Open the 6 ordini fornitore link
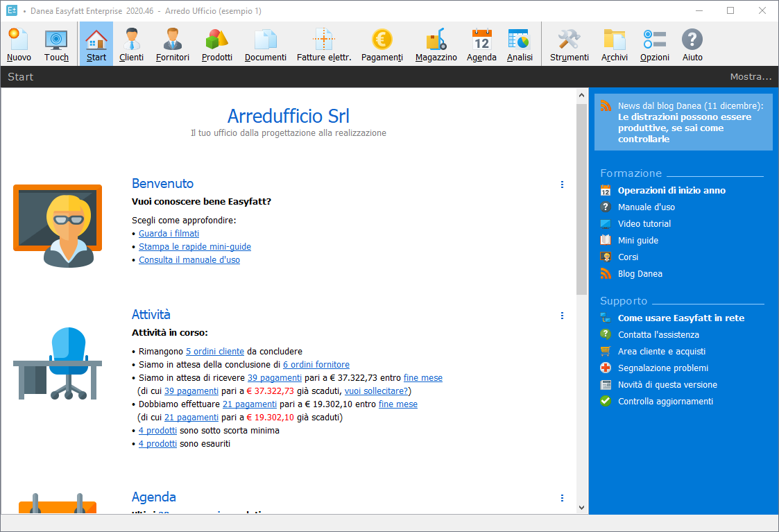 point(316,365)
